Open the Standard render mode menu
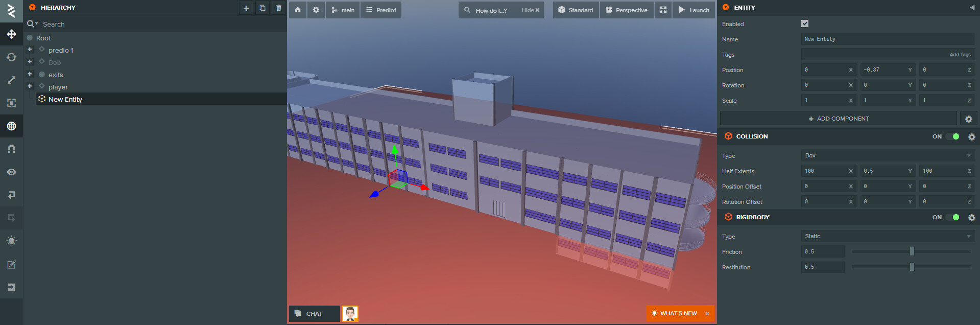This screenshot has height=325, width=980. 576,10
